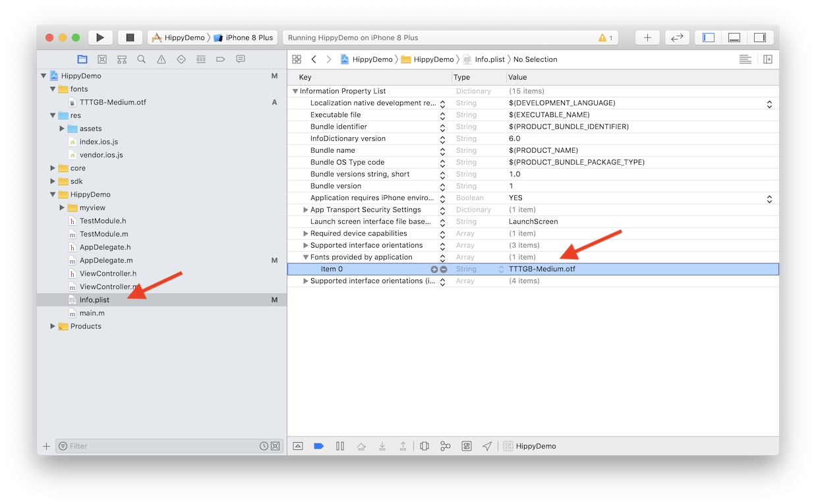Click HippyDemo folder in jump bar
Viewport: 816px width, 504px height.
point(428,59)
